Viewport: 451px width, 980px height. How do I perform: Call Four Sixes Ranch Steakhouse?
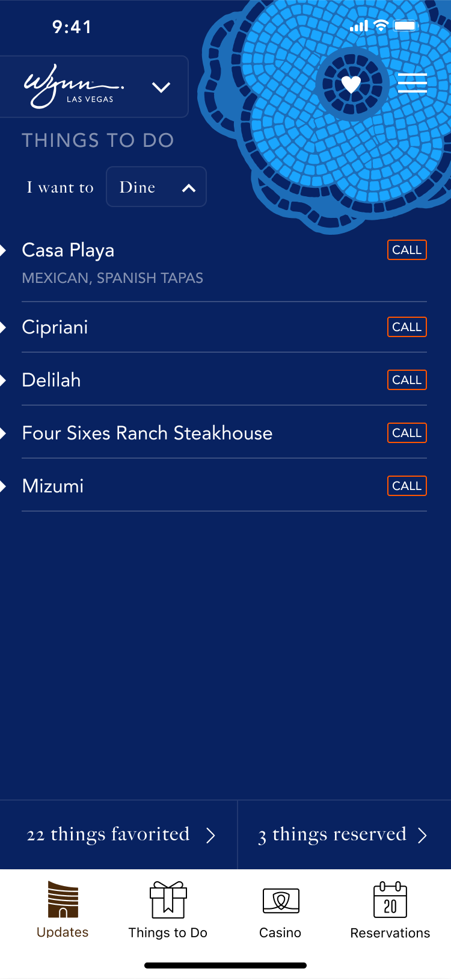[x=407, y=433]
